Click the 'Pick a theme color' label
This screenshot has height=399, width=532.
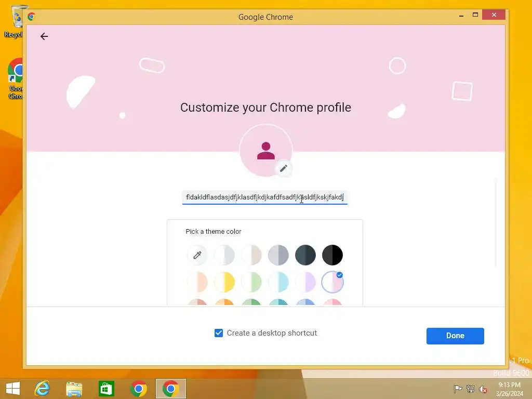coord(214,231)
